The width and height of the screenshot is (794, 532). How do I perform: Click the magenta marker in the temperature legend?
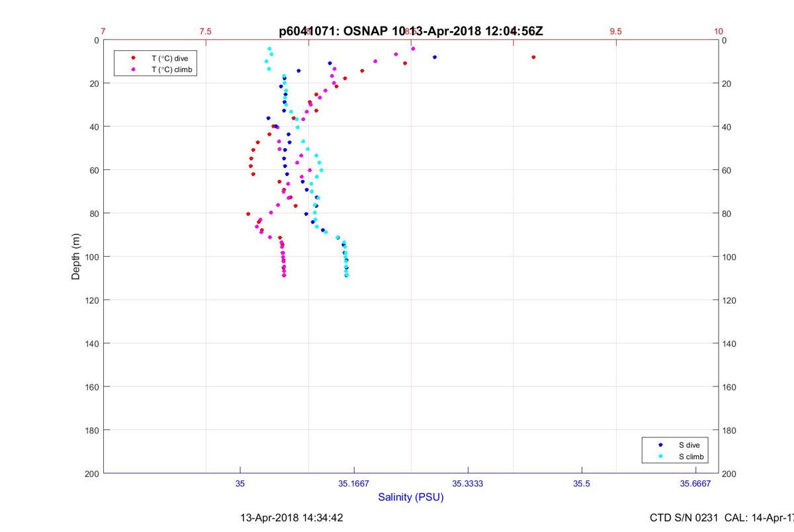133,69
